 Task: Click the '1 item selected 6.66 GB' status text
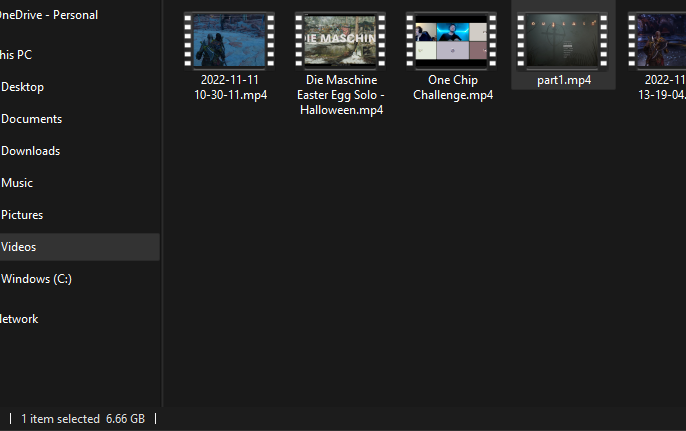point(83,419)
